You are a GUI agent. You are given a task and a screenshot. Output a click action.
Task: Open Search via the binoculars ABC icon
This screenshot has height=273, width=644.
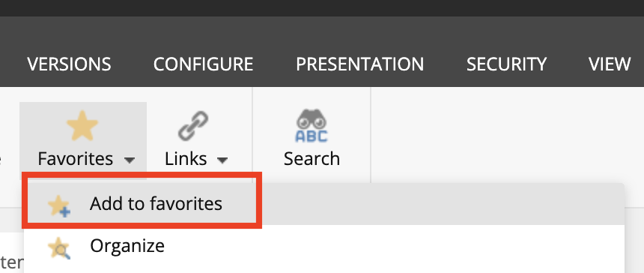click(312, 126)
